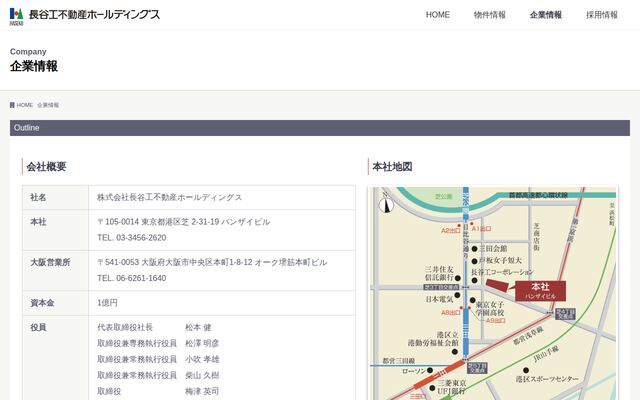Click the 三田会館 label on map

click(493, 248)
